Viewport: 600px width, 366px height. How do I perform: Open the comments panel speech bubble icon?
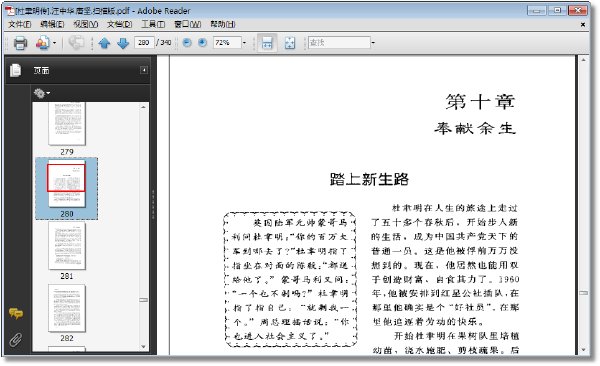[16, 313]
